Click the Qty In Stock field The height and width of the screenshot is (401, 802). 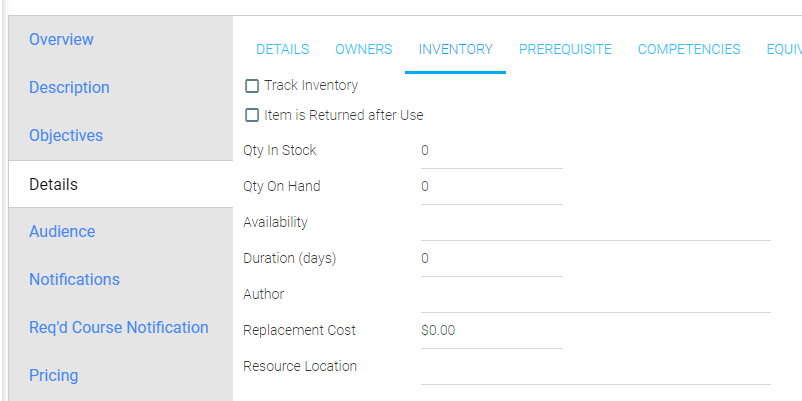pos(491,151)
